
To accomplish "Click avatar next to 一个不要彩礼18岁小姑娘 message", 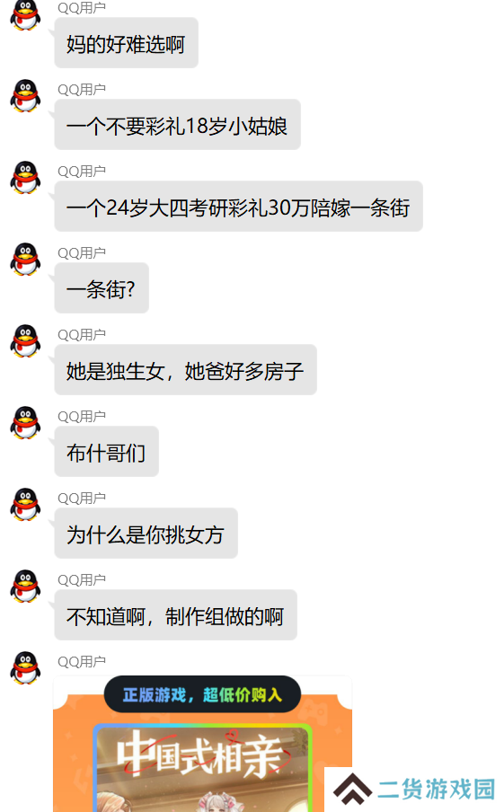I will pos(25,96).
